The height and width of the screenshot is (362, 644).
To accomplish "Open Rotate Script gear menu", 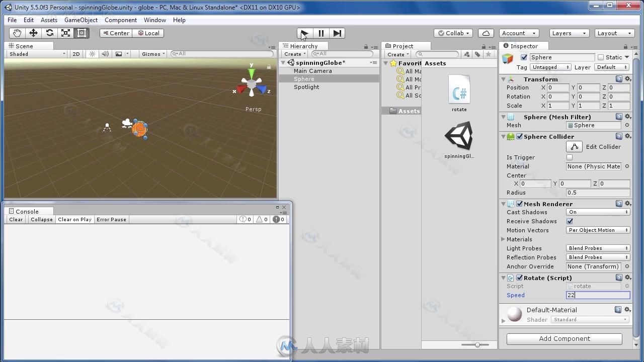I will pos(628,278).
